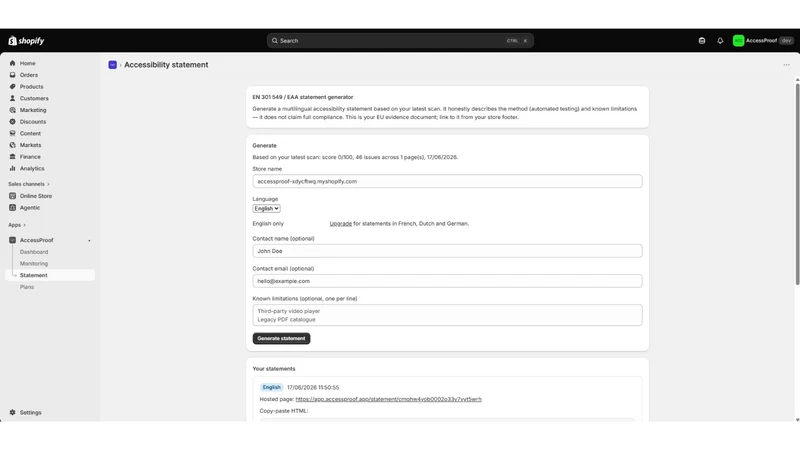The width and height of the screenshot is (800, 450).
Task: Open Finance via its bank icon
Action: coord(12,157)
